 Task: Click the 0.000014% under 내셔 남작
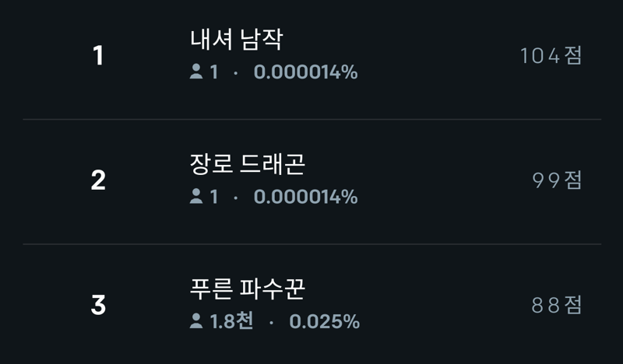tap(305, 72)
